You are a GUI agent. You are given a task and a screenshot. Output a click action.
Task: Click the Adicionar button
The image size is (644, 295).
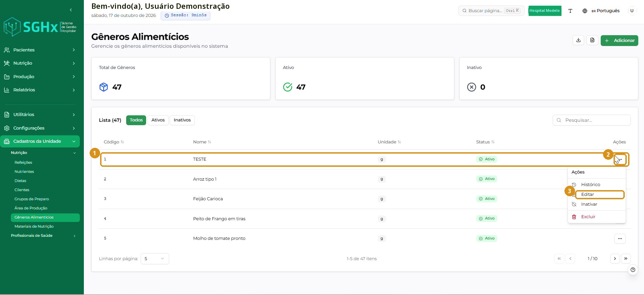tap(619, 40)
